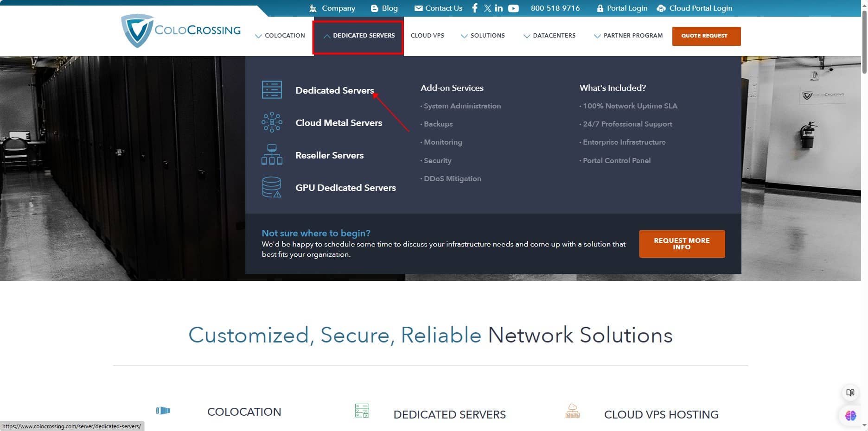
Task: Click the REQUEST MORE INFO button
Action: click(x=682, y=244)
